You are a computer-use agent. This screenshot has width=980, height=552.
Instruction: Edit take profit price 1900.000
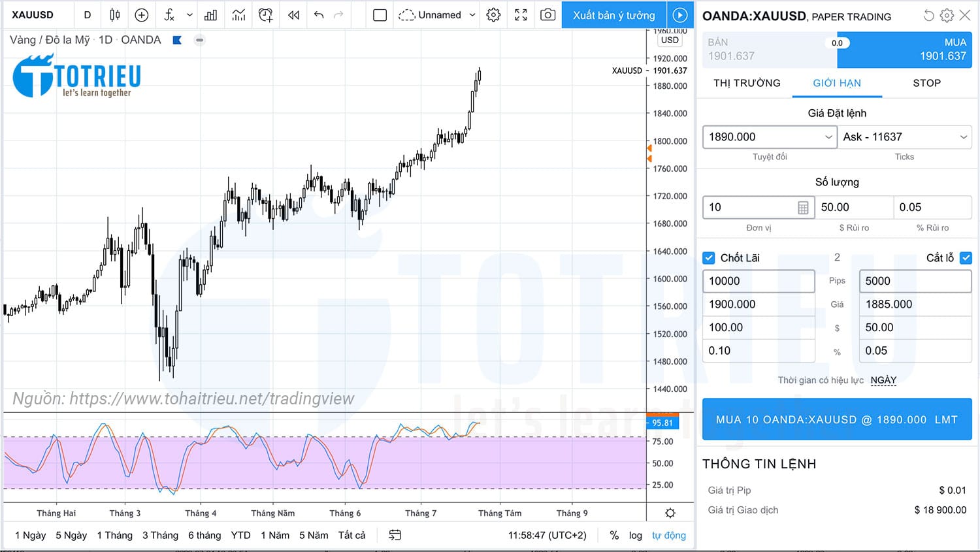tap(759, 304)
